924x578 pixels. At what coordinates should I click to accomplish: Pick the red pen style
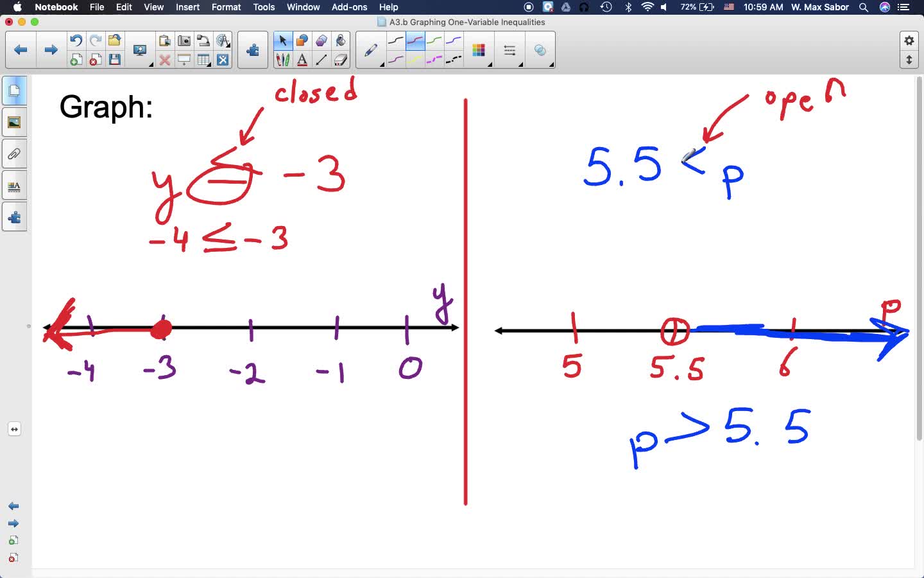415,40
